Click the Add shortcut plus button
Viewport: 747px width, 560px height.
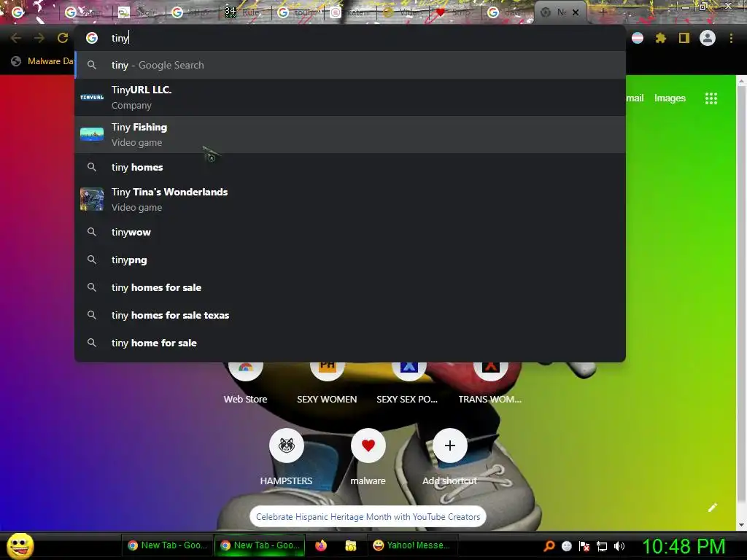449,446
